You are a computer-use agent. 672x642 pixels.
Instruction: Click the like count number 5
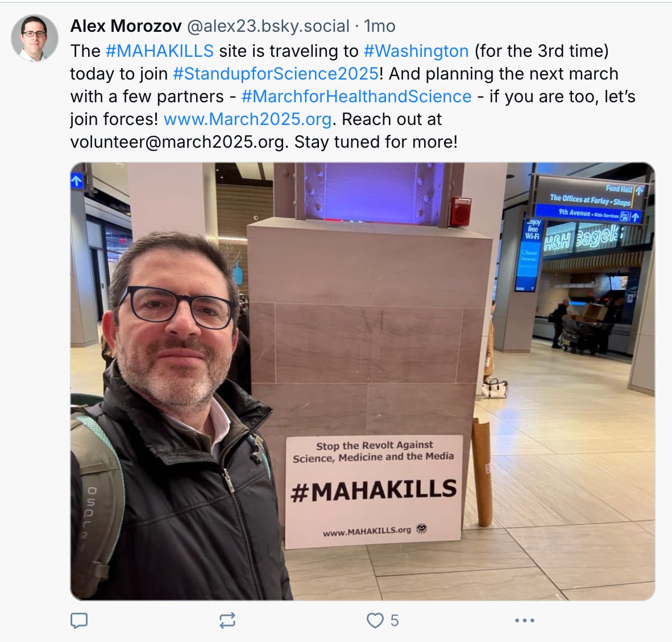pos(395,620)
